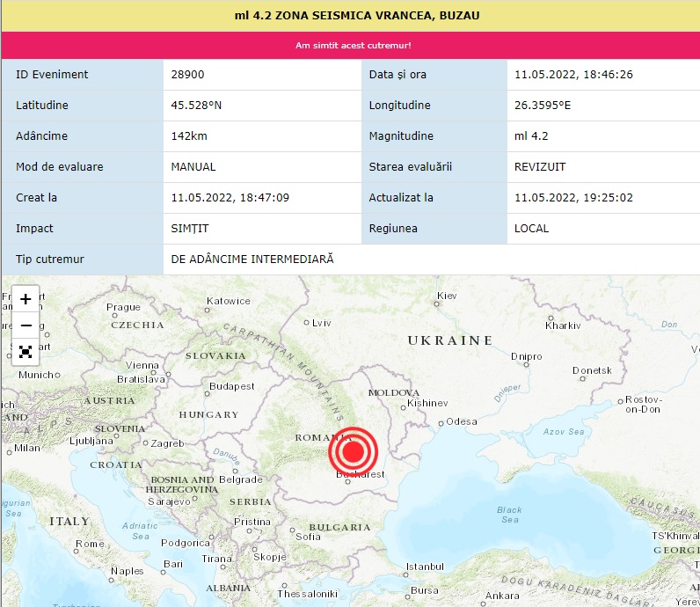This screenshot has width=700, height=607.
Task: Click the Budapest label on the map
Action: [231, 386]
